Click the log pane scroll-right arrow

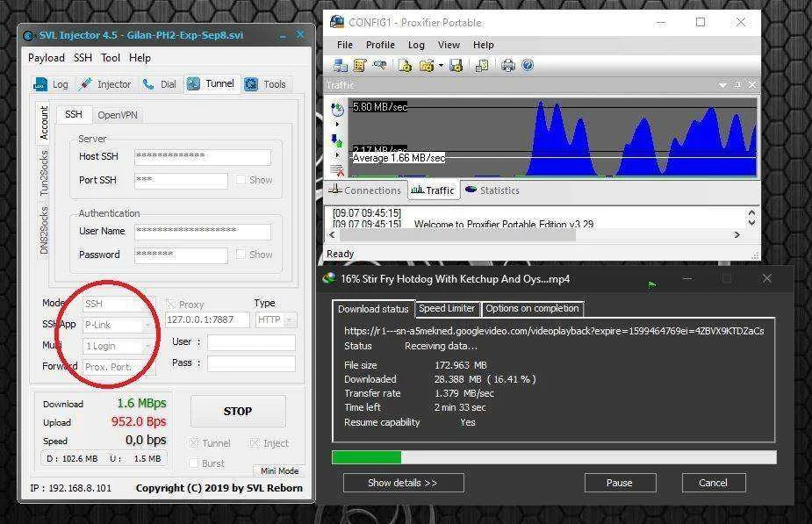pyautogui.click(x=737, y=235)
